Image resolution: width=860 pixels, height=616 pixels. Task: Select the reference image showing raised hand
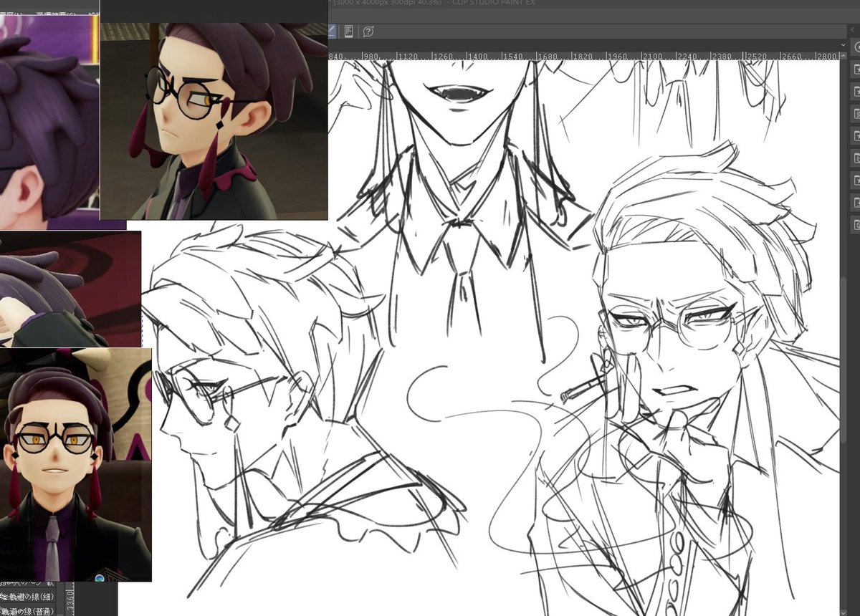[x=70, y=288]
